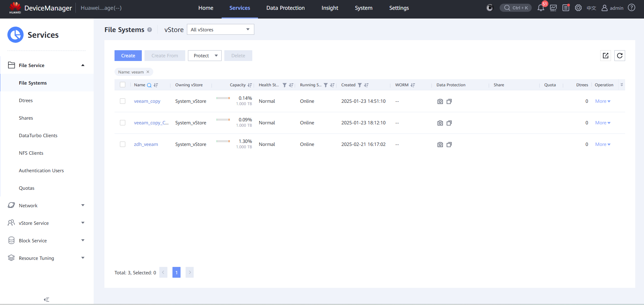This screenshot has height=305, width=644.
Task: Click snapshot camera icon for veeam_copy row
Action: pos(440,101)
